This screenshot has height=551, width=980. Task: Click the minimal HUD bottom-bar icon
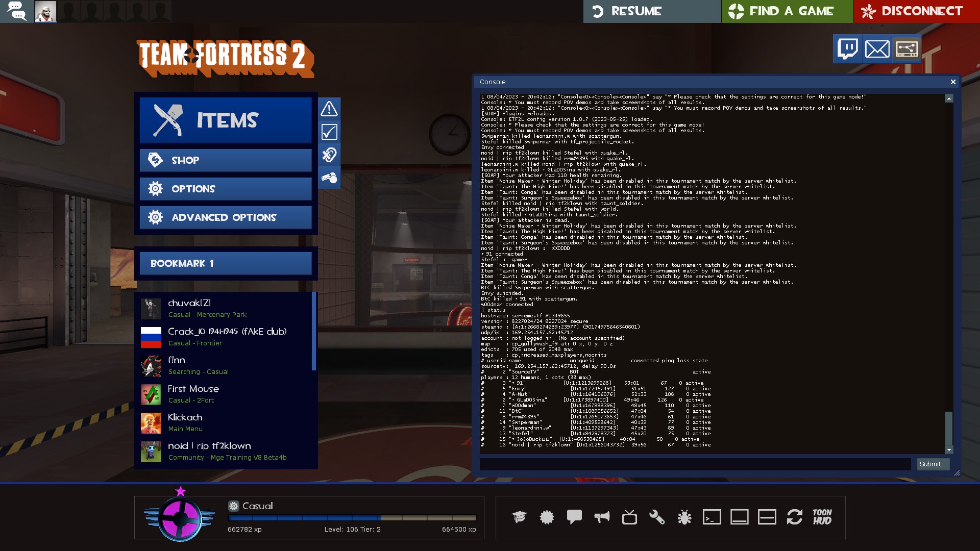(740, 517)
